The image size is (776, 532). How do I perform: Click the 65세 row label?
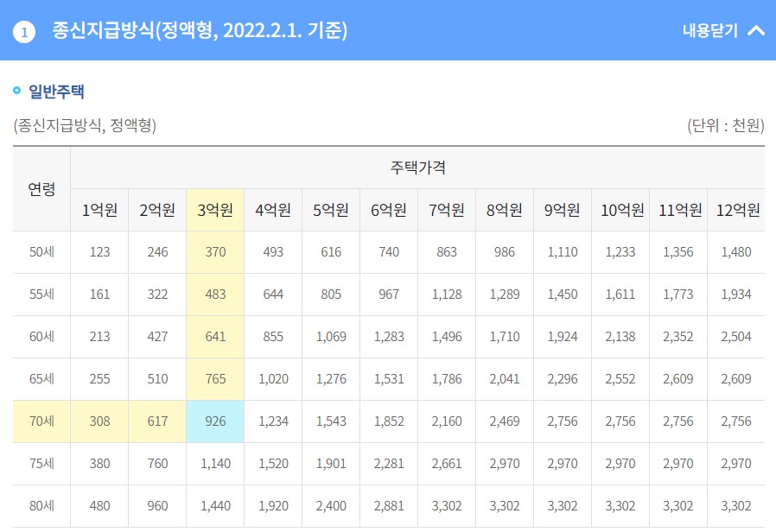coord(41,379)
